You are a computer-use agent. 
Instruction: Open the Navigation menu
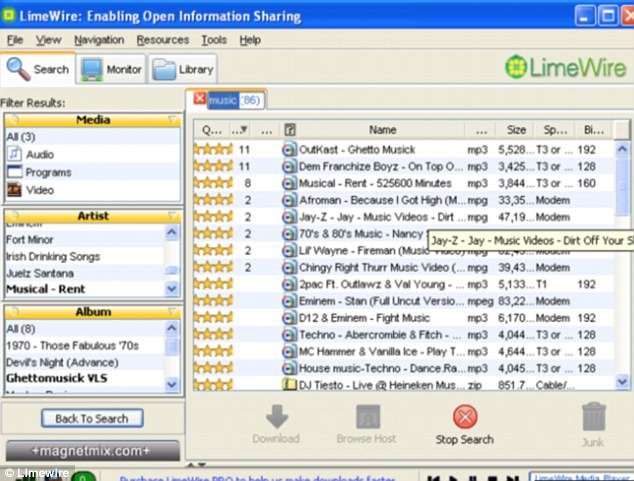click(x=99, y=40)
